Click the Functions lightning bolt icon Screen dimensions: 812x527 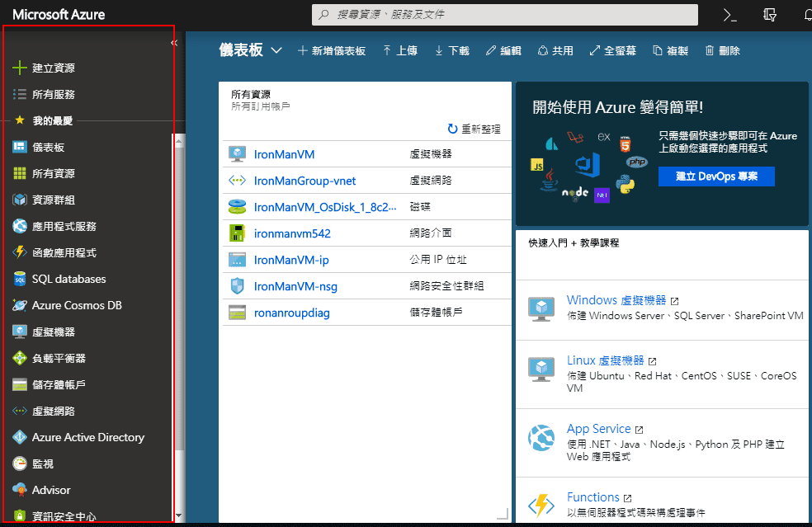541,505
